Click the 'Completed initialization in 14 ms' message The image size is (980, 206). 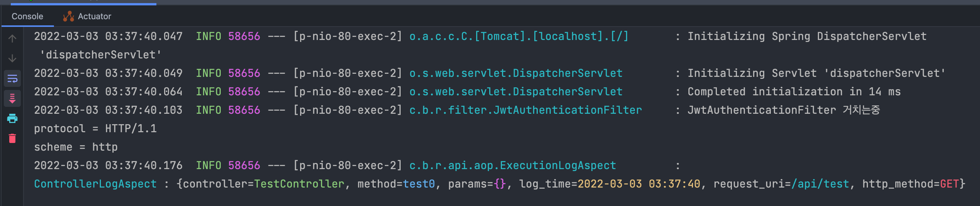click(794, 92)
